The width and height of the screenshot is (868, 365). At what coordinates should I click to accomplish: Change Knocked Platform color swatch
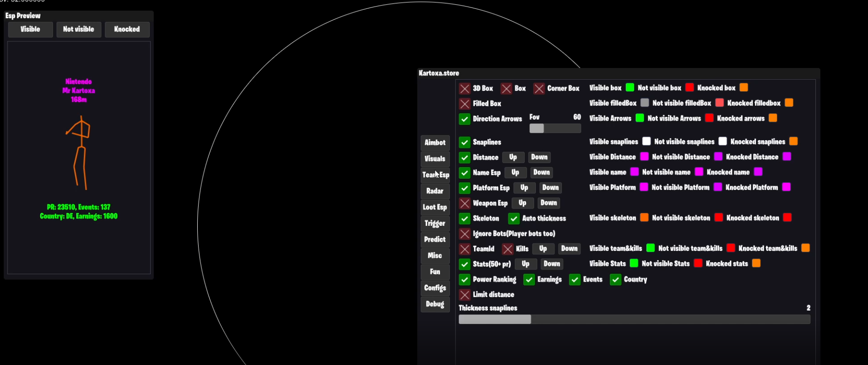[x=786, y=187]
